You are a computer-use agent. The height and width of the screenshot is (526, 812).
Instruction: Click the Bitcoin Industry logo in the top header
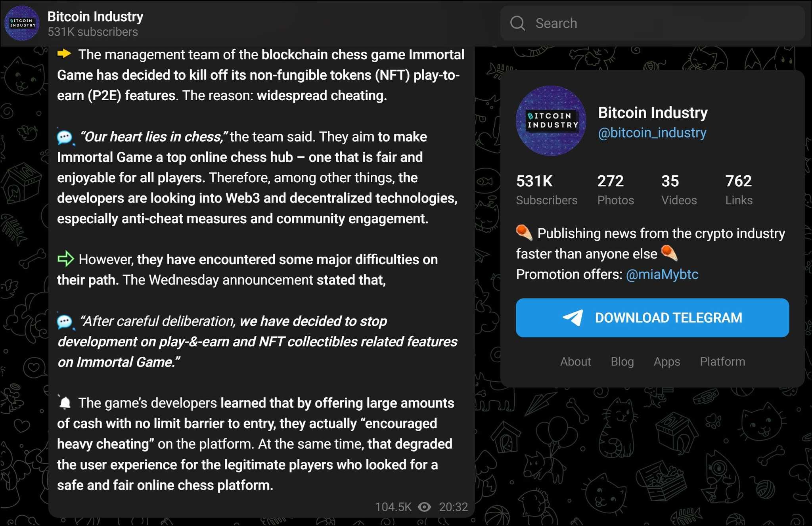[x=22, y=23]
